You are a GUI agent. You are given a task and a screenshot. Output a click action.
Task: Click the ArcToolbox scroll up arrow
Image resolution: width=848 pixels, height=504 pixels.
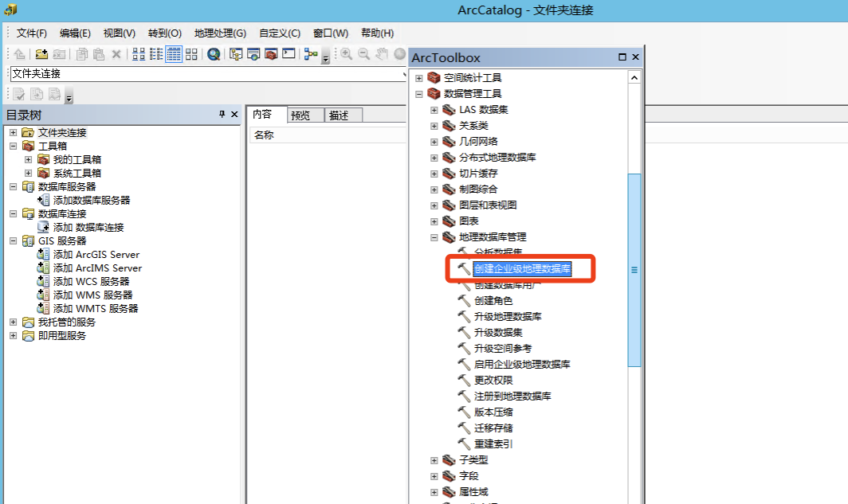(x=634, y=78)
